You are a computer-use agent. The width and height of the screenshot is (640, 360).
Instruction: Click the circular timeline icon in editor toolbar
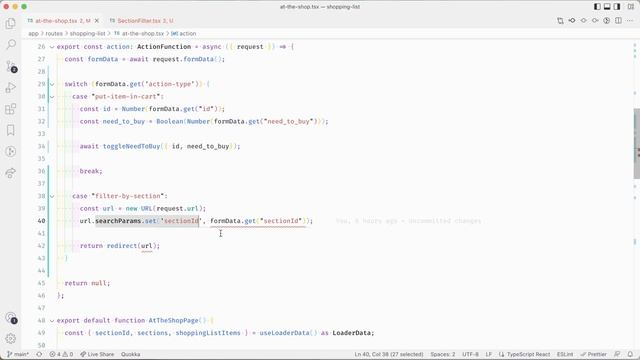pos(607,20)
